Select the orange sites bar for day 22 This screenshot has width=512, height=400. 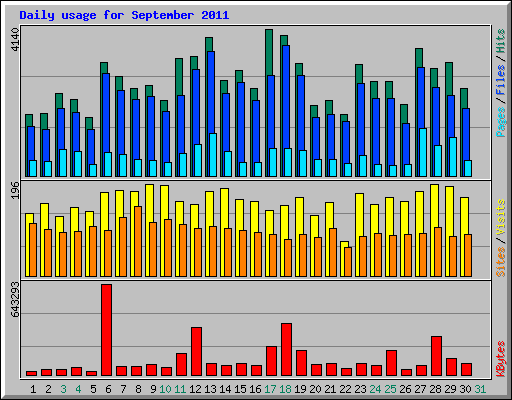click(x=348, y=262)
